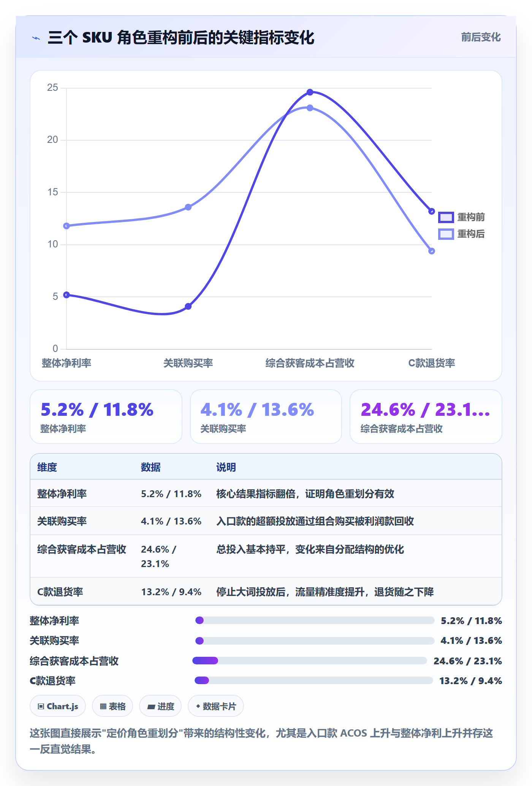Image resolution: width=532 pixels, height=786 pixels.
Task: Select the Chart.js chip
Action: coord(58,706)
